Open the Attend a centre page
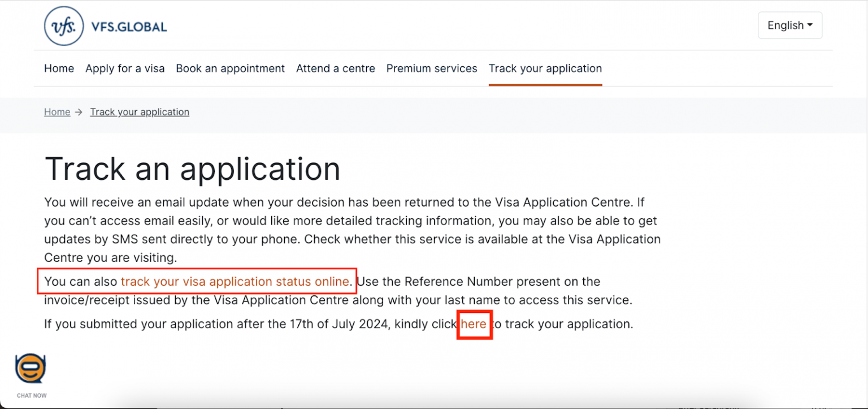 point(336,68)
